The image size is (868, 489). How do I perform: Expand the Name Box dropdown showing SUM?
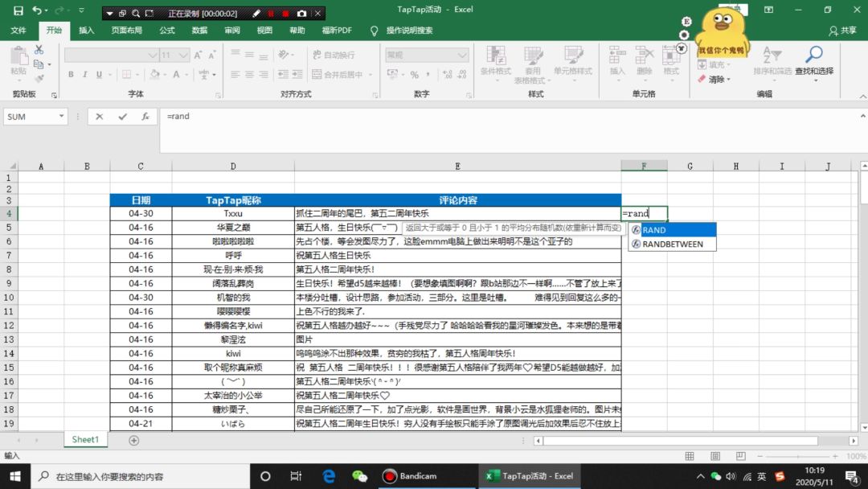click(x=61, y=117)
